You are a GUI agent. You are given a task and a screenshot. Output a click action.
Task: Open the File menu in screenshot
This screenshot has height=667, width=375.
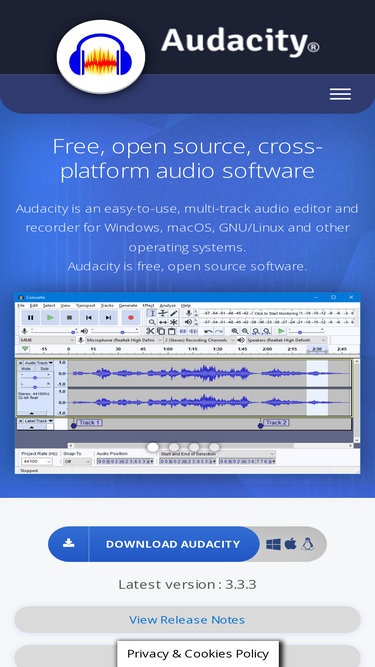point(21,305)
